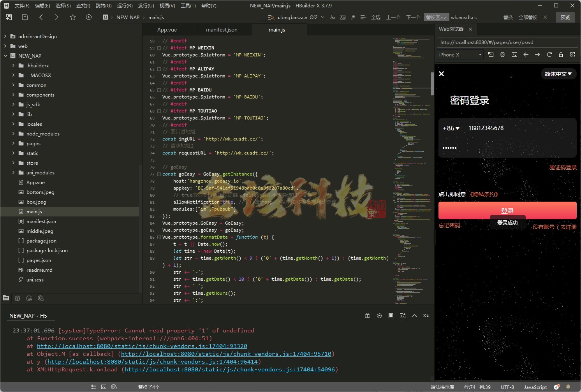Viewport: 581px width, 392px height.
Task: Click the browser URL address field
Action: 507,42
